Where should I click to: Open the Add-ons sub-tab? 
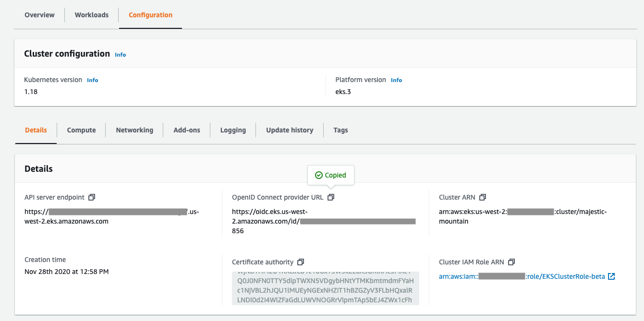click(186, 130)
